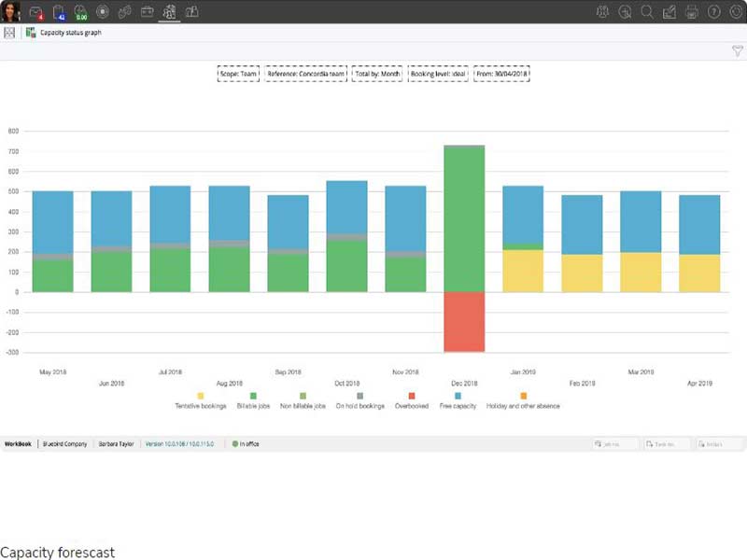Click the filter funnel icon
This screenshot has width=747, height=560.
[737, 51]
